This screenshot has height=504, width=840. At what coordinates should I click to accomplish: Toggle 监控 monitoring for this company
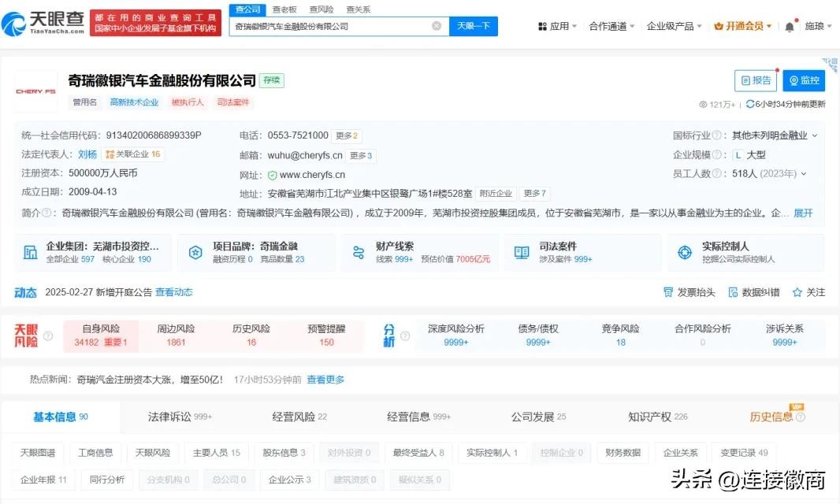pyautogui.click(x=804, y=80)
